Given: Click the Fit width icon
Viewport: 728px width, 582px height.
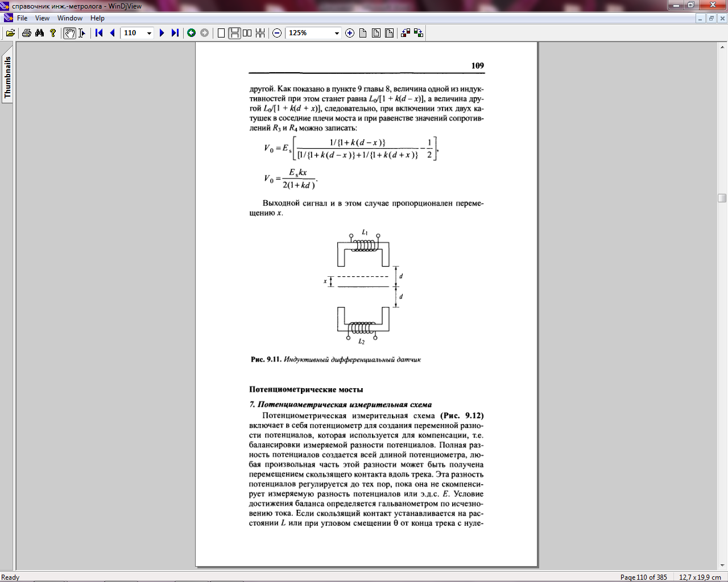Looking at the screenshot, I should [x=389, y=33].
